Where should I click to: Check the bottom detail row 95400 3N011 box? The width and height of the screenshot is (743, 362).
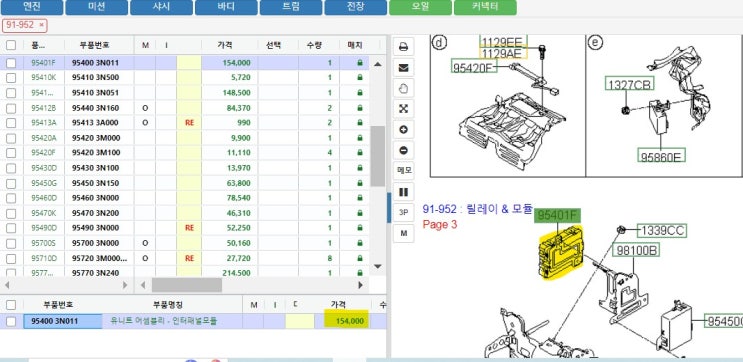point(11,321)
